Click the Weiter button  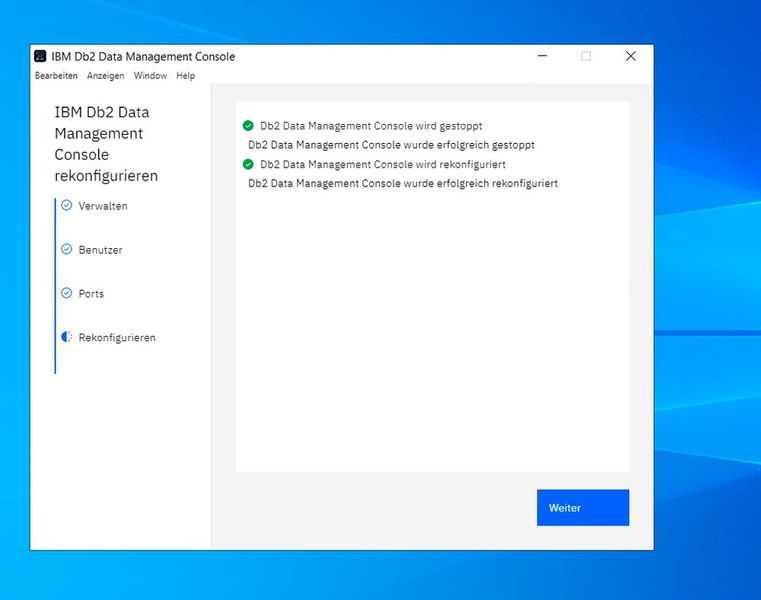(x=582, y=507)
